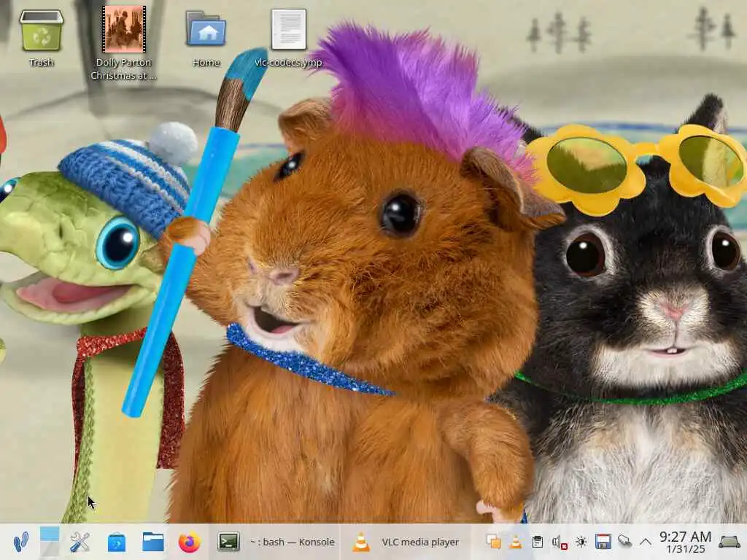Click the VLC system tray icon

[x=515, y=542]
